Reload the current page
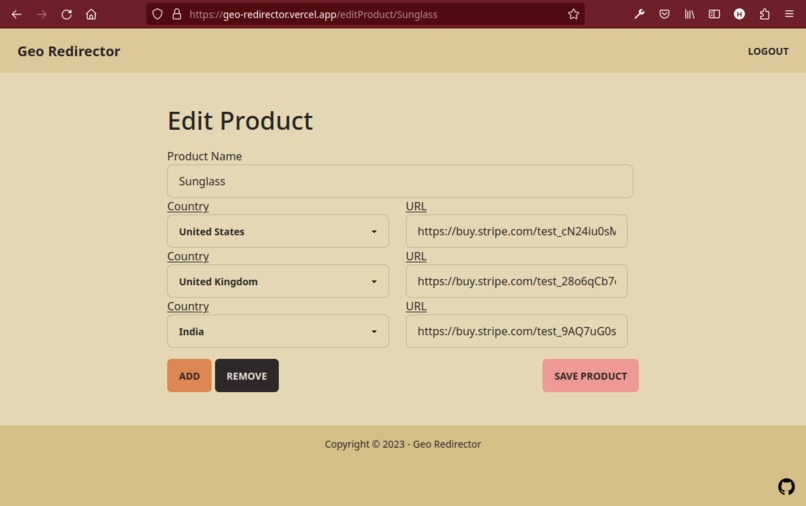Image resolution: width=806 pixels, height=506 pixels. coord(66,14)
